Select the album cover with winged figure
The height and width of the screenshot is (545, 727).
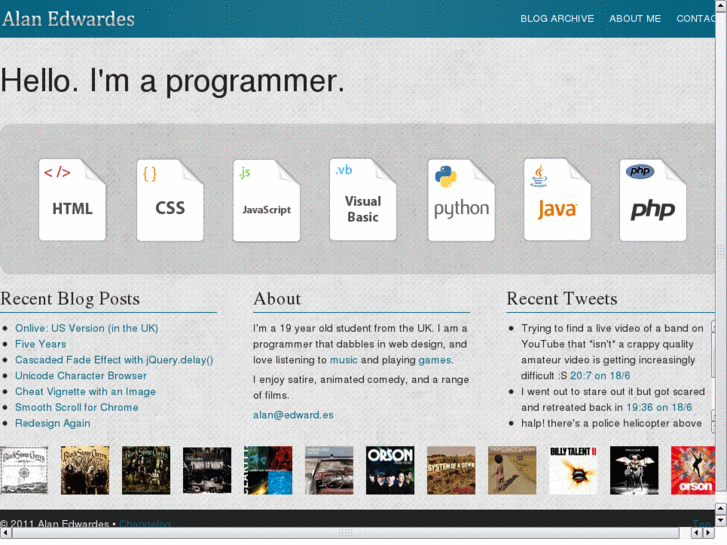coord(634,470)
